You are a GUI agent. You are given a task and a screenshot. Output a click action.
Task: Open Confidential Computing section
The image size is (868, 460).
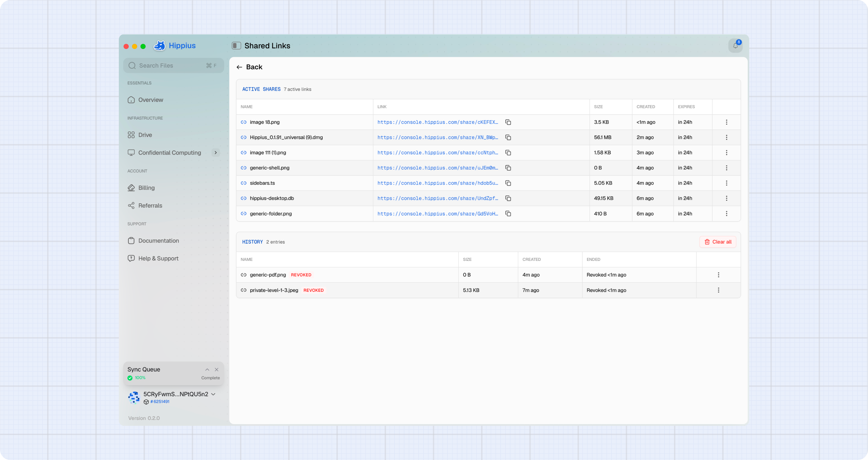click(165, 153)
